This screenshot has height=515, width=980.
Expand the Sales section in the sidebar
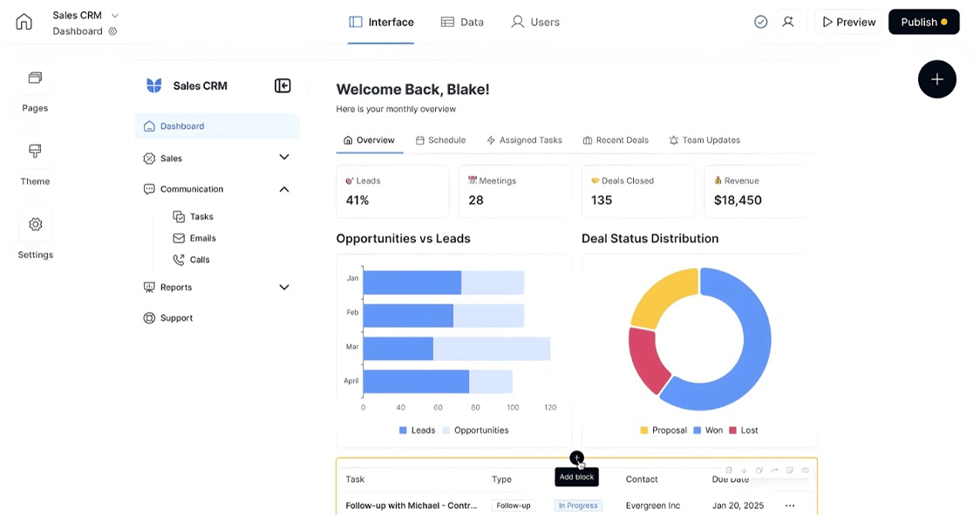(283, 157)
